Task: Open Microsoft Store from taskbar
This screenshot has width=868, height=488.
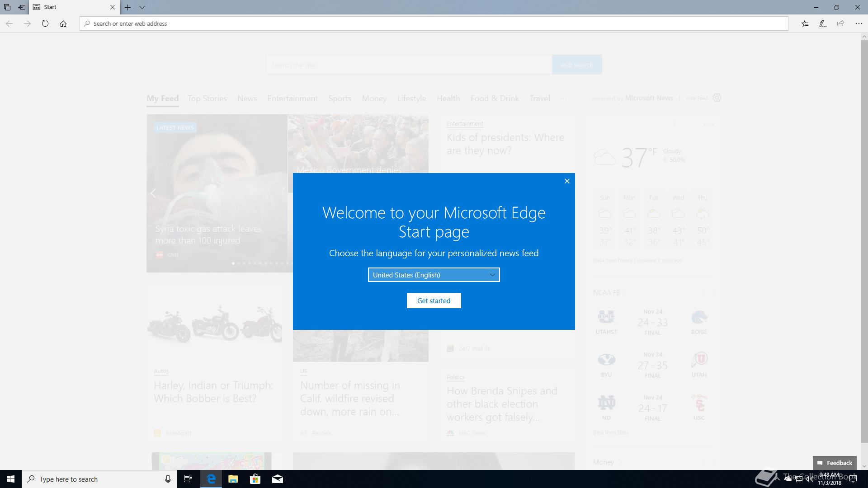Action: point(255,479)
